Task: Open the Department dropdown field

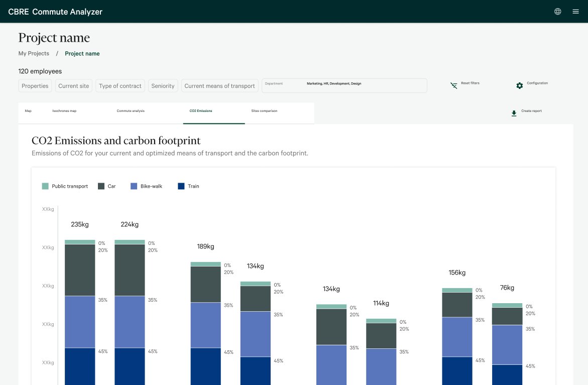Action: click(x=344, y=85)
